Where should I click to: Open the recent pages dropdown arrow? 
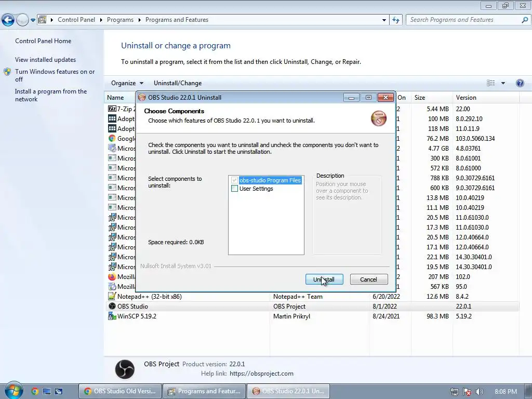33,20
